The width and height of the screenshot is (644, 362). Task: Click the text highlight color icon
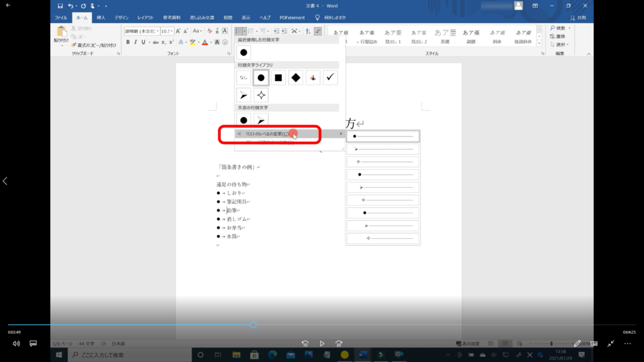192,42
